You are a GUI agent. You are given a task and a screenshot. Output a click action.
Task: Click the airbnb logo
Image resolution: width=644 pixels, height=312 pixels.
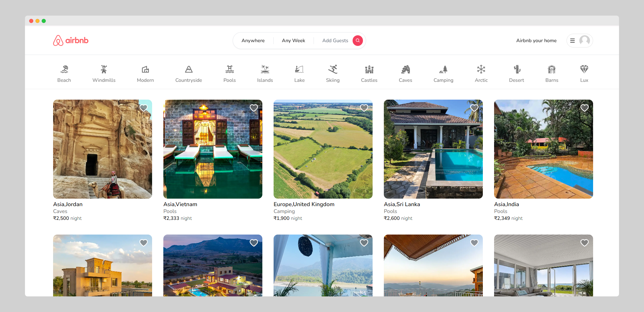tap(71, 40)
